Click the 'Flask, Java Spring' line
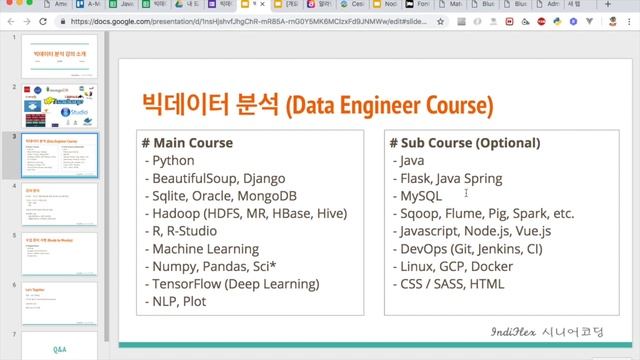 tap(447, 178)
